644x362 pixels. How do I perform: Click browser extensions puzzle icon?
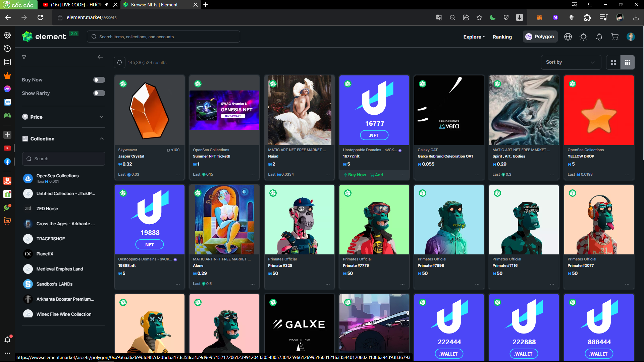click(x=587, y=17)
